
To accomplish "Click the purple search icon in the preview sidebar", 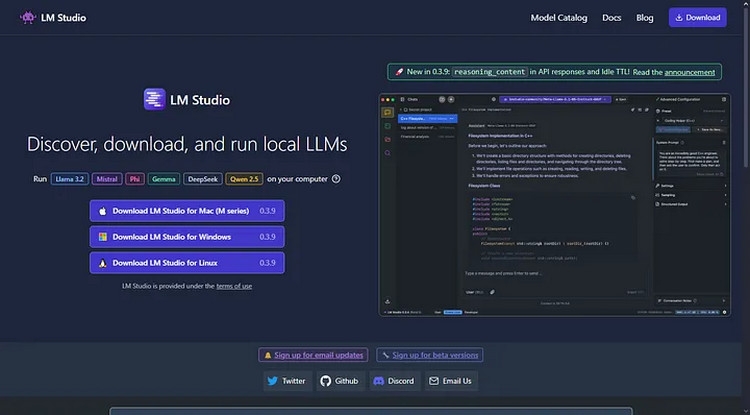I will point(387,153).
